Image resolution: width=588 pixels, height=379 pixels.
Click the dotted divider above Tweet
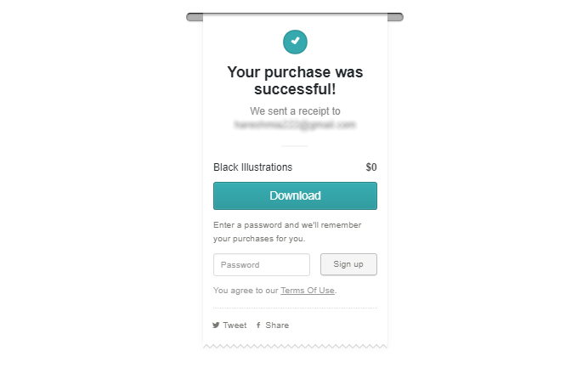pos(295,308)
